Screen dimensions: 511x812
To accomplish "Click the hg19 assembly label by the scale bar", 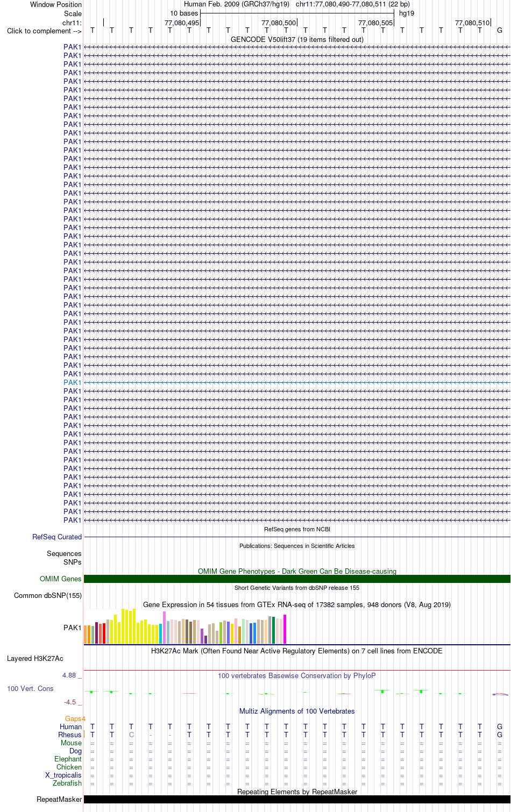I will click(x=407, y=13).
